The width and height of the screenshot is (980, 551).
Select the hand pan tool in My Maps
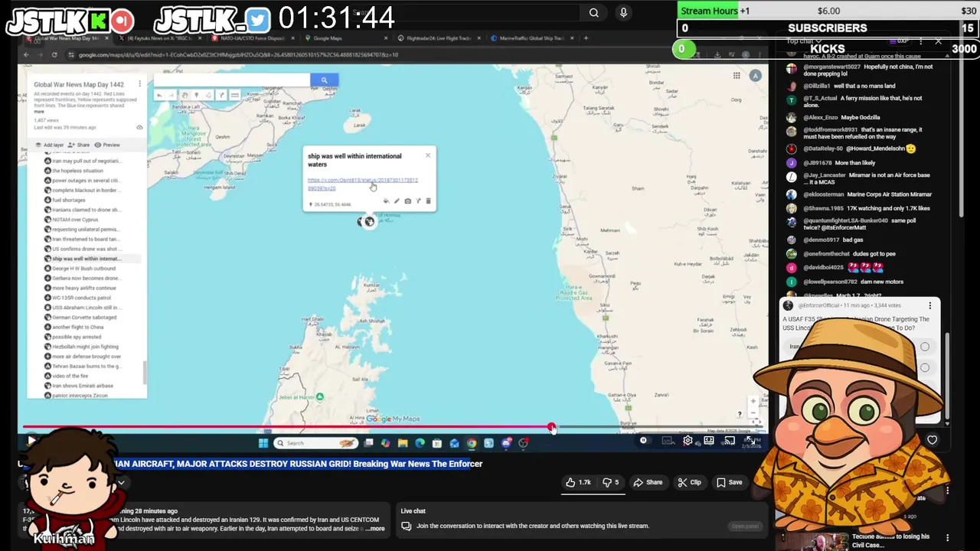185,95
